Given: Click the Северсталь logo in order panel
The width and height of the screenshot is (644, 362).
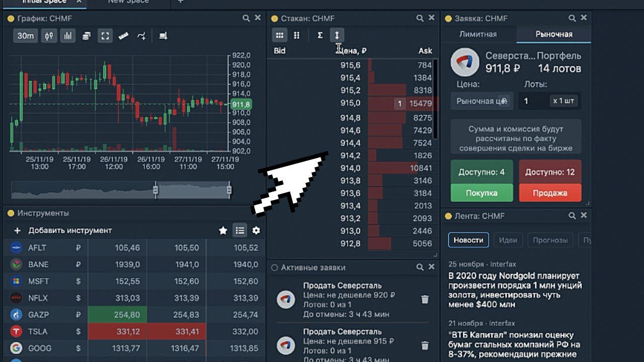Looking at the screenshot, I should (x=464, y=62).
